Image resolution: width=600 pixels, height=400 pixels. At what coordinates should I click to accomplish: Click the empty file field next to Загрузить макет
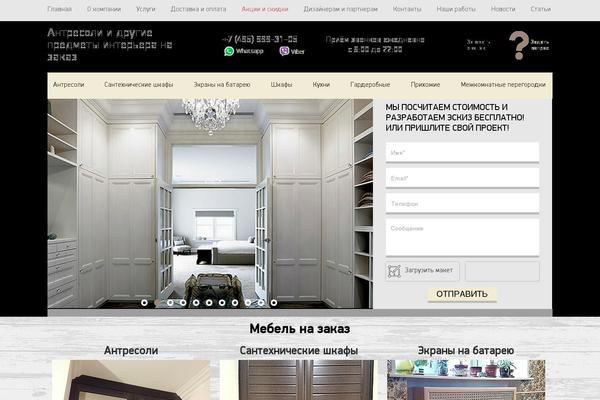coord(502,271)
